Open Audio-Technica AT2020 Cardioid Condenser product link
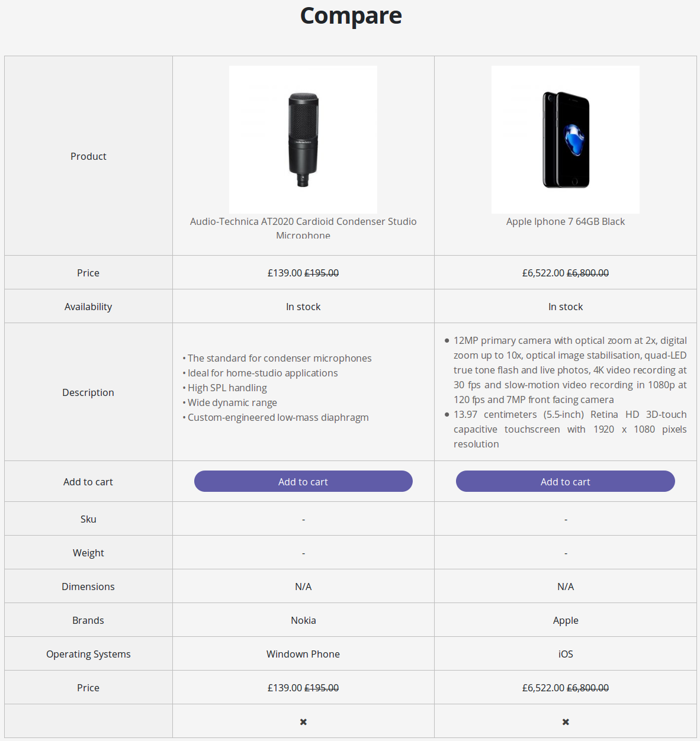 pos(303,228)
